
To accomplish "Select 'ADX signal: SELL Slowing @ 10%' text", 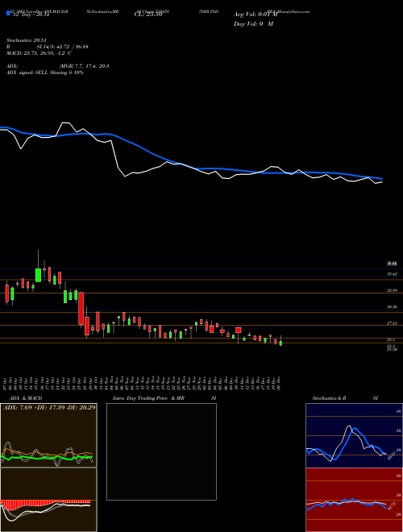I will [45, 73].
